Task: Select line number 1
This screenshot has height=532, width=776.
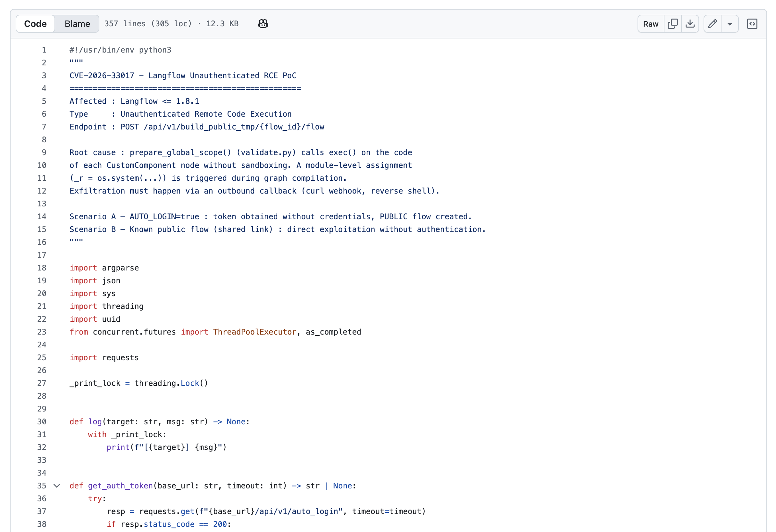Action: coord(44,50)
